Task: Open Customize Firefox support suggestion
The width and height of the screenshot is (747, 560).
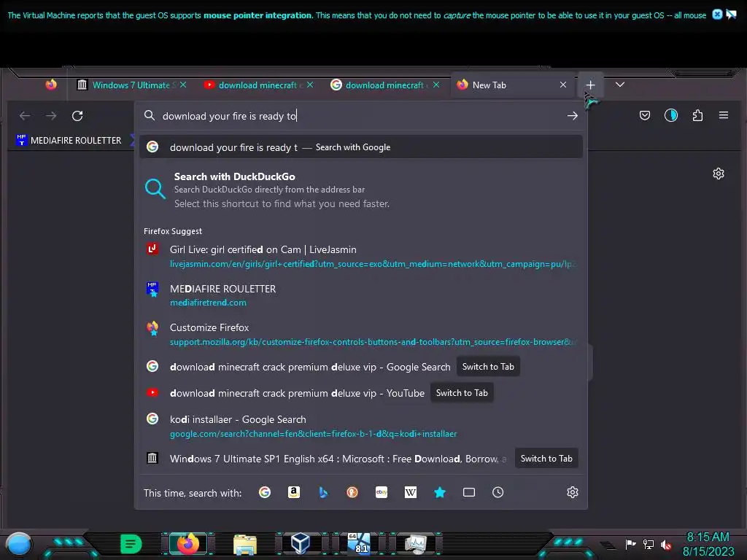Action: (361, 334)
